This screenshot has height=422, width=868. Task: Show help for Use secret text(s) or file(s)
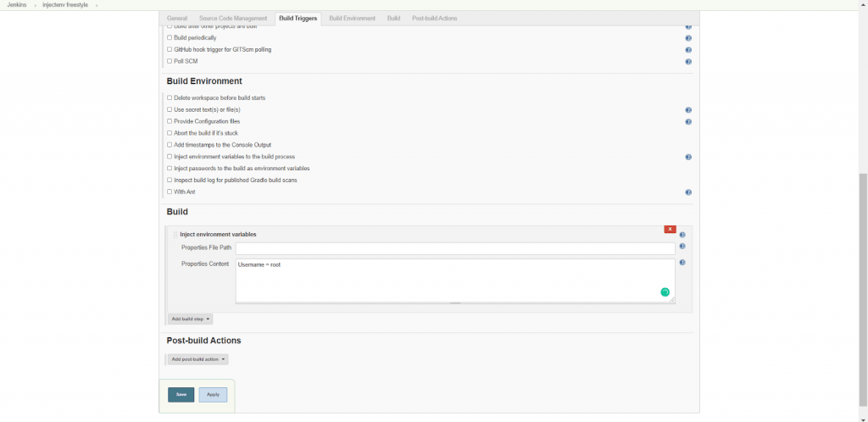687,110
